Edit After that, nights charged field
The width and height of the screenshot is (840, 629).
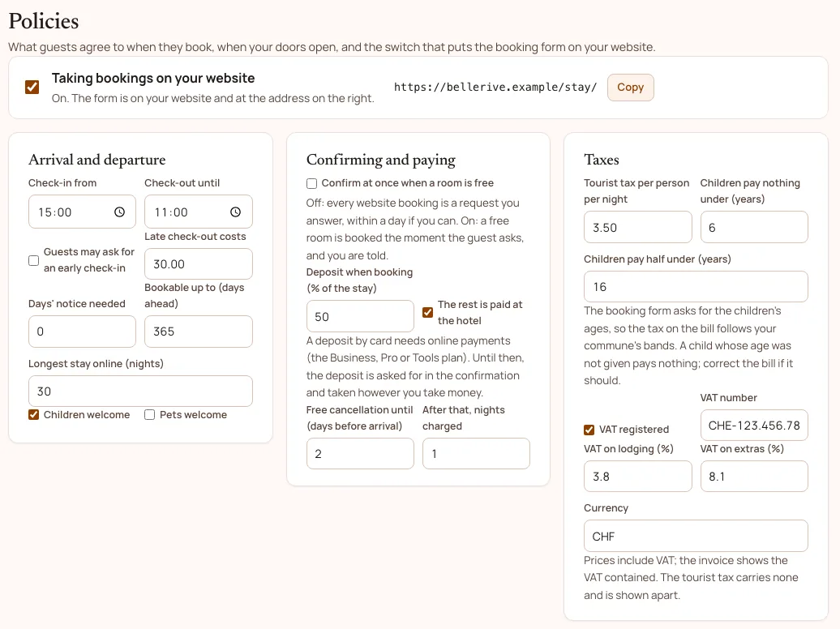pos(476,453)
